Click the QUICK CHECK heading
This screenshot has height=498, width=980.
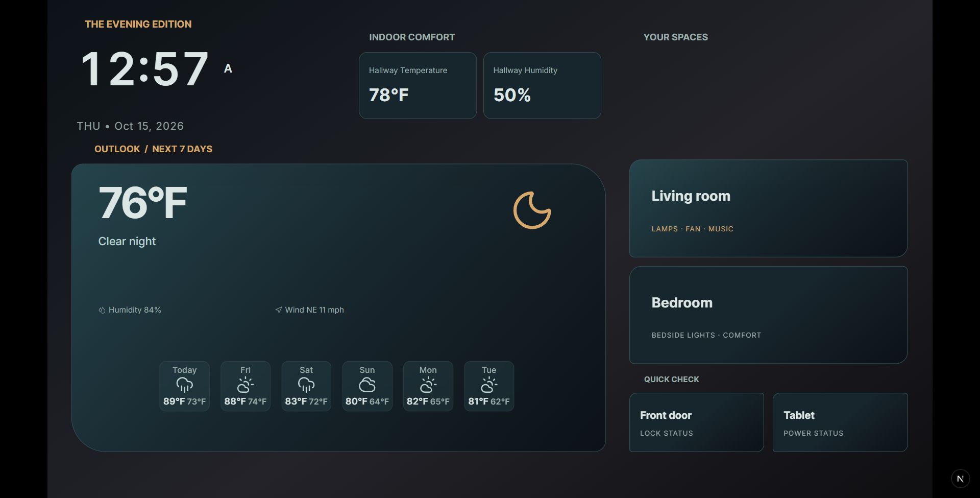point(672,380)
